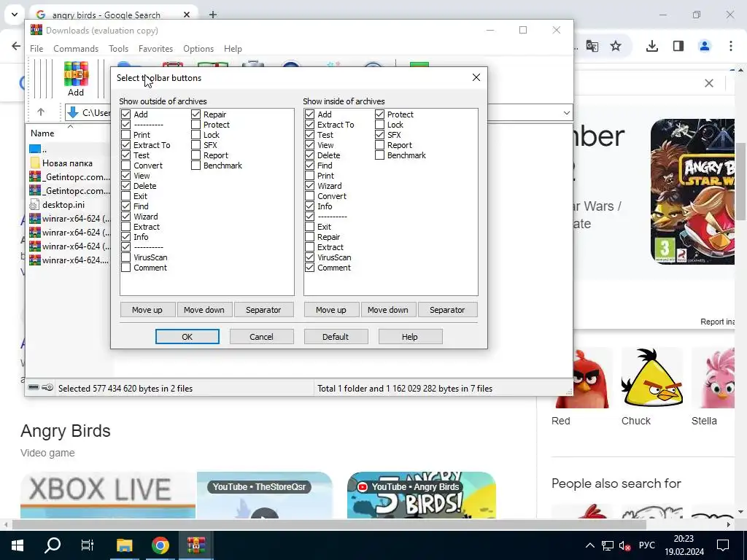Screen dimensions: 747x560
Task: Open Task View on the taskbar
Action: (x=88, y=545)
